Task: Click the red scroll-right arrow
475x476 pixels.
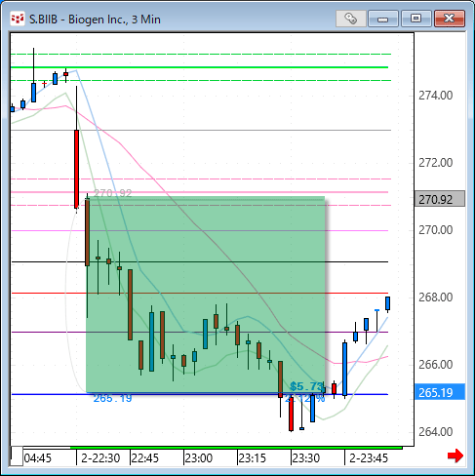Action: point(455,456)
